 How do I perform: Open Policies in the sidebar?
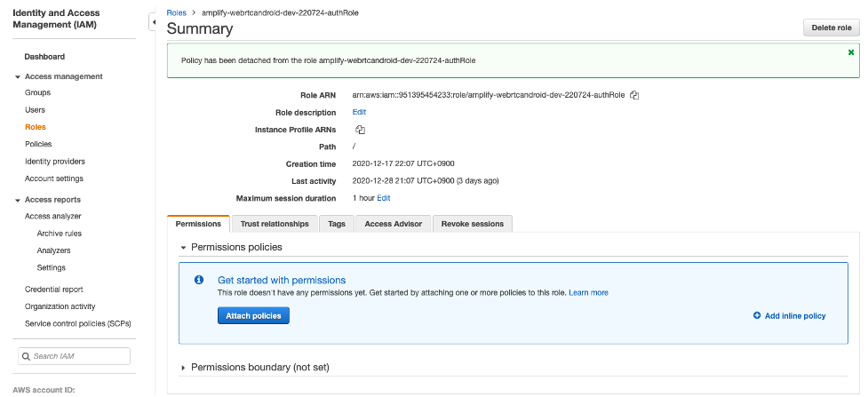point(38,144)
